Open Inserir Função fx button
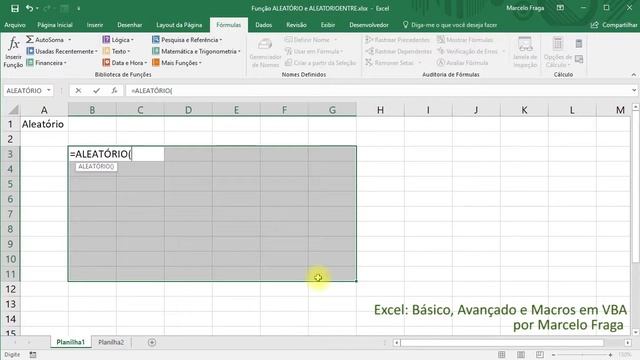Screen dimensions: 640x360 [13, 52]
